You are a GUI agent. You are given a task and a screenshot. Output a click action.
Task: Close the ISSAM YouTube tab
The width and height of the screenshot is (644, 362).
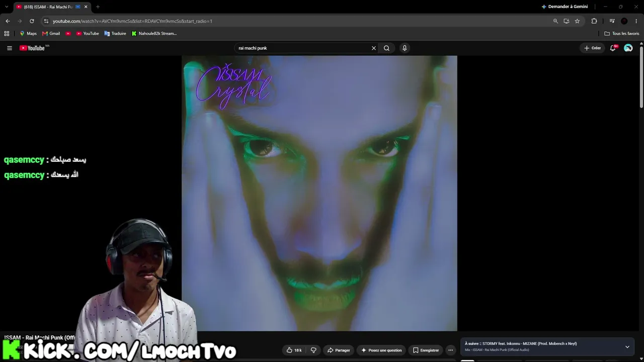pos(86,7)
